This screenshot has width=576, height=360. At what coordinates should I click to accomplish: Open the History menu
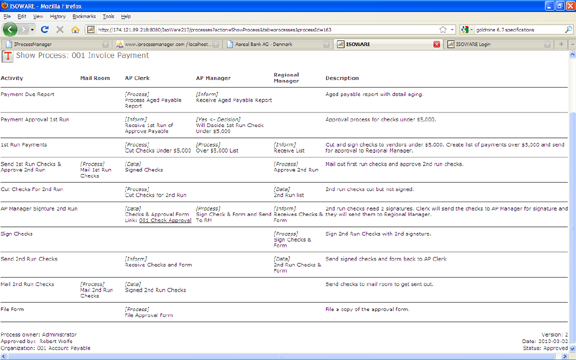[x=58, y=17]
